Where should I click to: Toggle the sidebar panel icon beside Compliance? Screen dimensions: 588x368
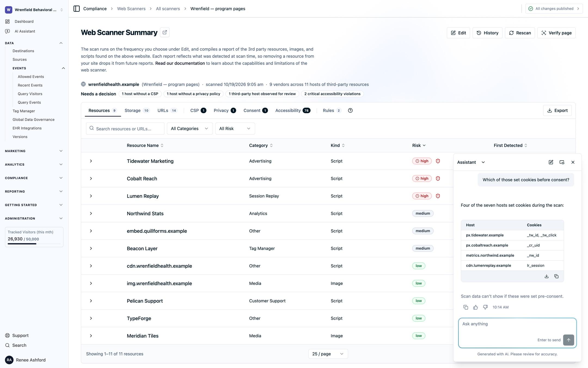tap(76, 9)
